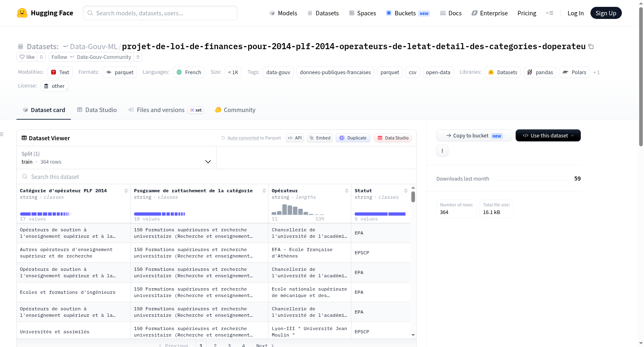Copy this dataset to a bucket
Image resolution: width=644 pixels, height=347 pixels.
474,135
